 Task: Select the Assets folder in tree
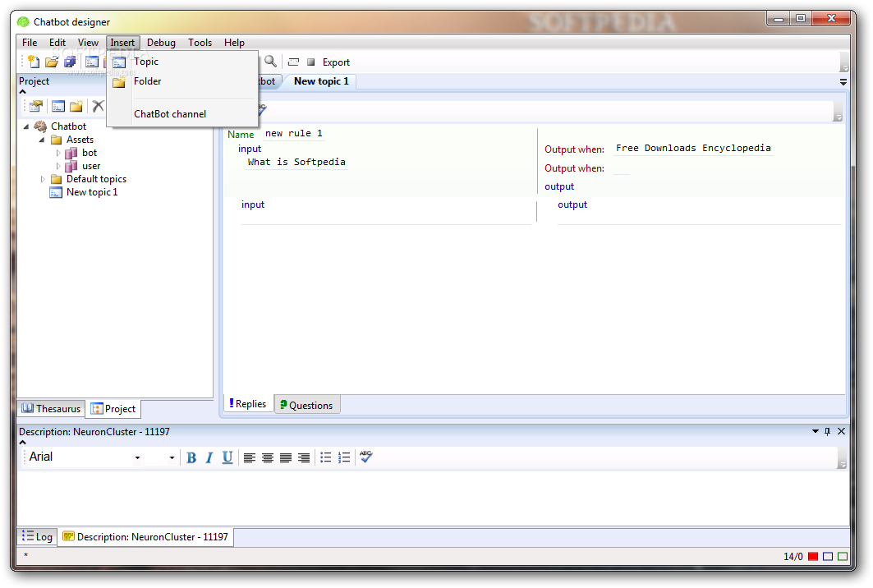pyautogui.click(x=80, y=140)
